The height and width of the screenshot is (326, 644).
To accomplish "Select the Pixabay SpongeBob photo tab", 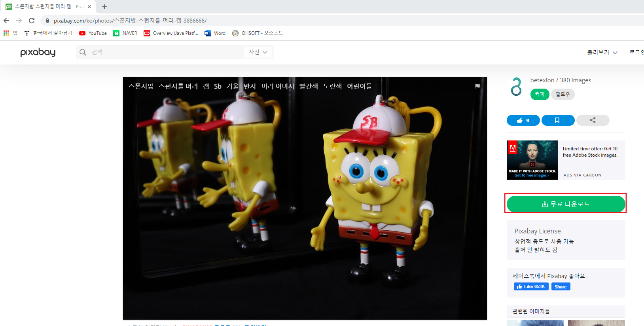I will pos(48,7).
